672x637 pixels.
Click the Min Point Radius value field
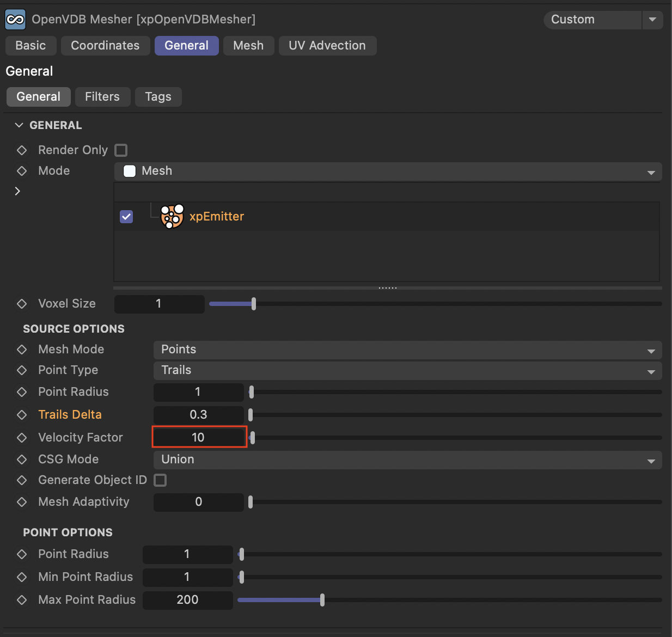[187, 577]
